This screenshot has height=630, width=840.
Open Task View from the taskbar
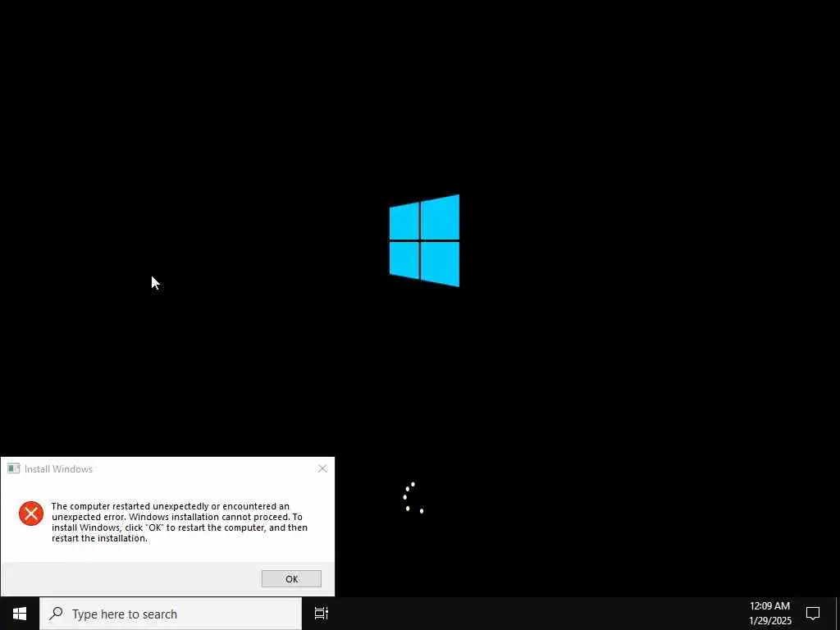tap(322, 614)
